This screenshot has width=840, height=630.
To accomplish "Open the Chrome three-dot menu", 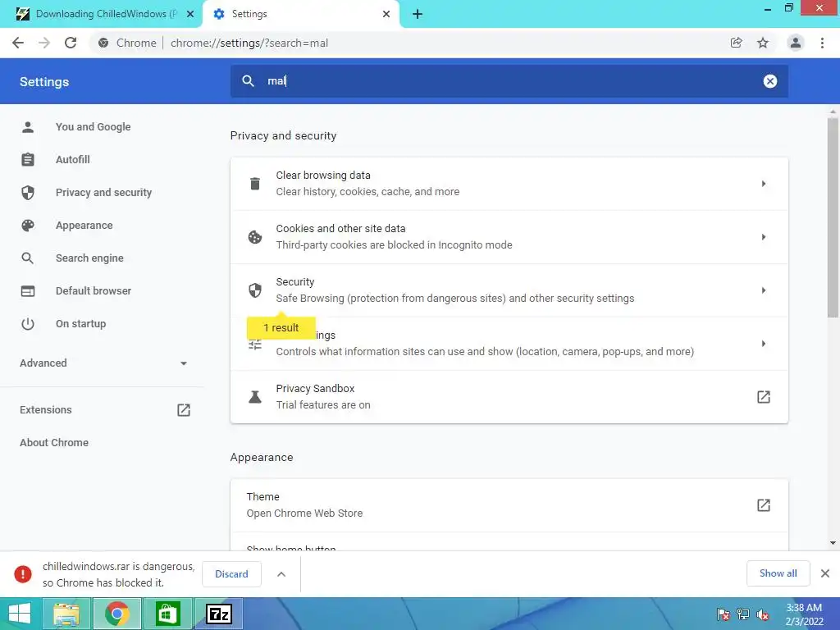I will click(822, 43).
